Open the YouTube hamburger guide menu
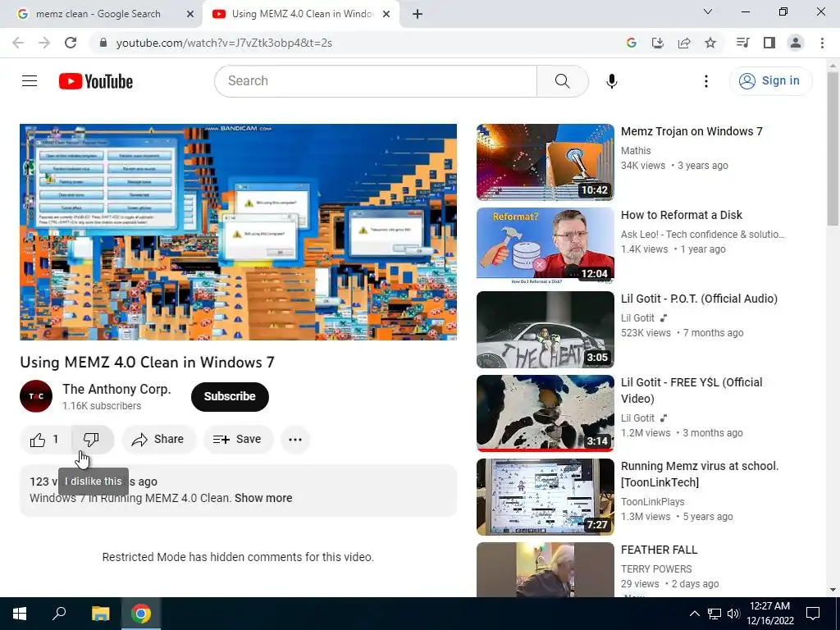Image resolution: width=840 pixels, height=630 pixels. click(x=30, y=81)
